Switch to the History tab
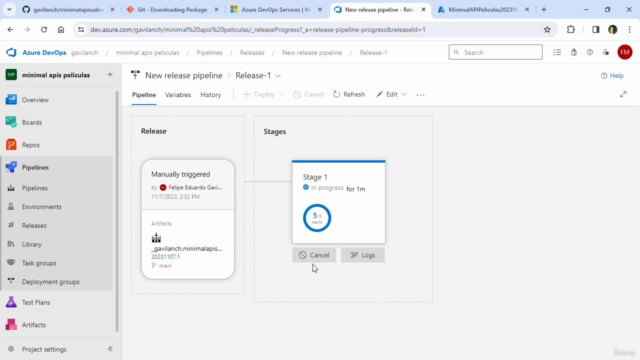Viewport: 640px width, 360px height. tap(211, 95)
